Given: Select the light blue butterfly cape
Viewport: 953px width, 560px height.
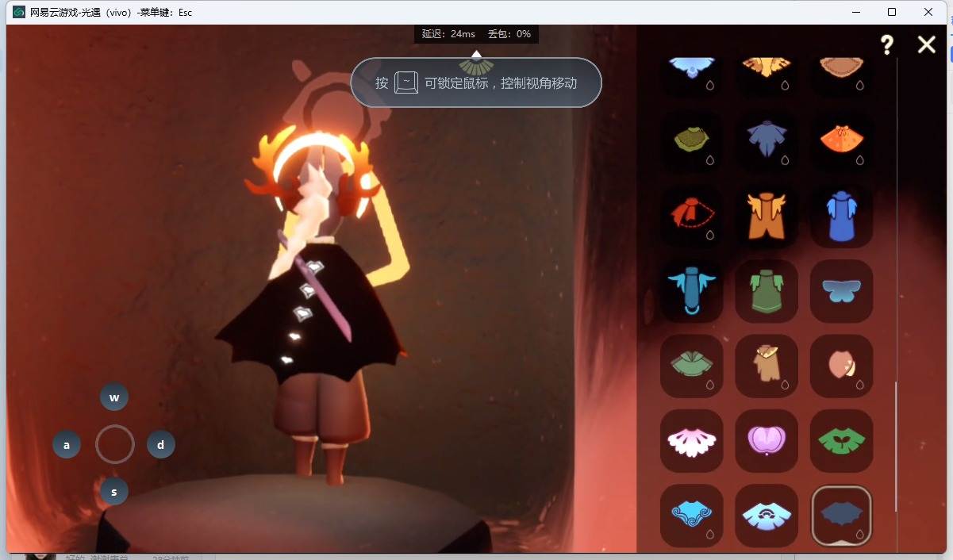Looking at the screenshot, I should tap(841, 291).
